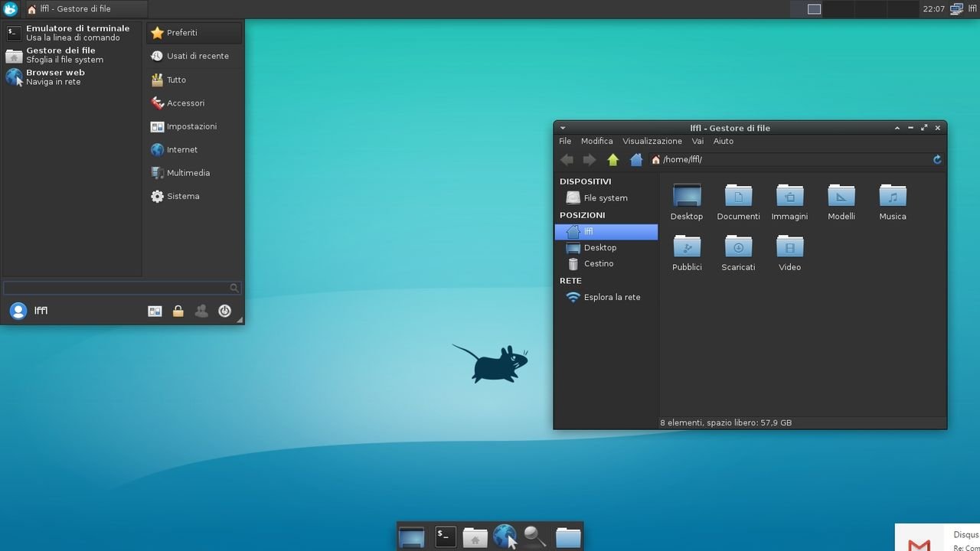
Task: Reload the folder using refresh icon
Action: pyautogui.click(x=937, y=160)
